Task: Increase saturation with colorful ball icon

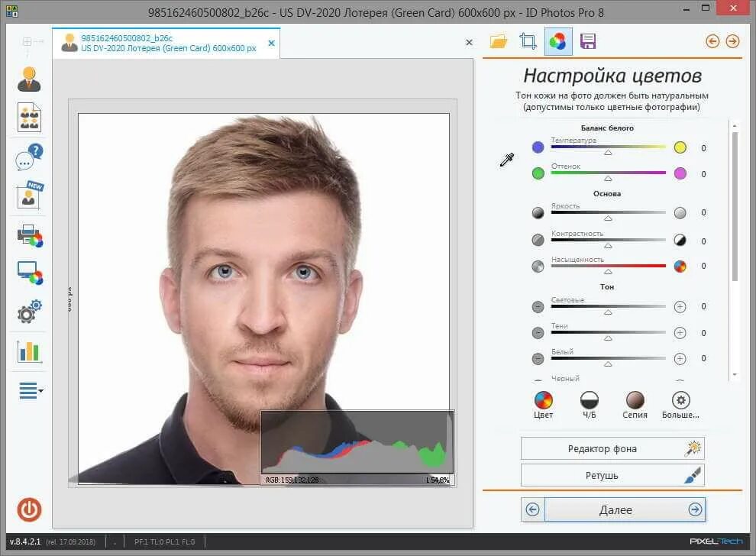Action: 680,267
